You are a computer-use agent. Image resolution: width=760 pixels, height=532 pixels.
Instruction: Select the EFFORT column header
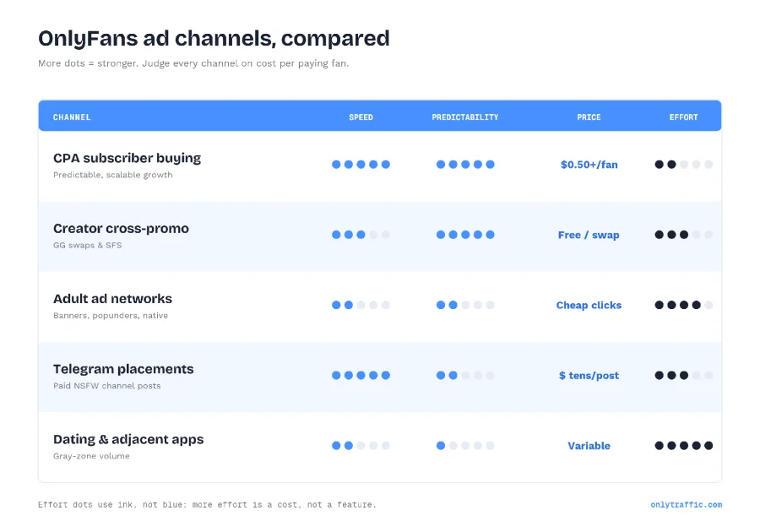point(683,117)
